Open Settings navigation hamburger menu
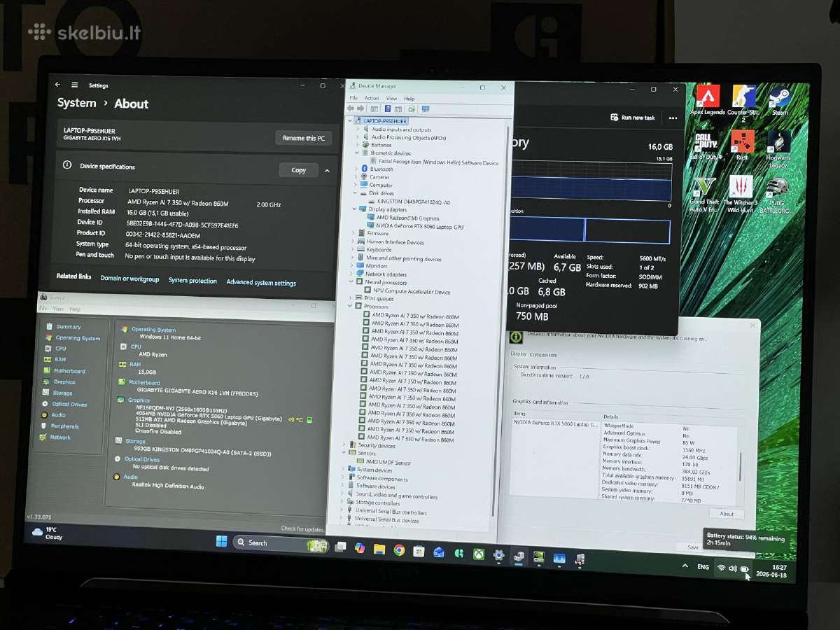 (x=74, y=85)
